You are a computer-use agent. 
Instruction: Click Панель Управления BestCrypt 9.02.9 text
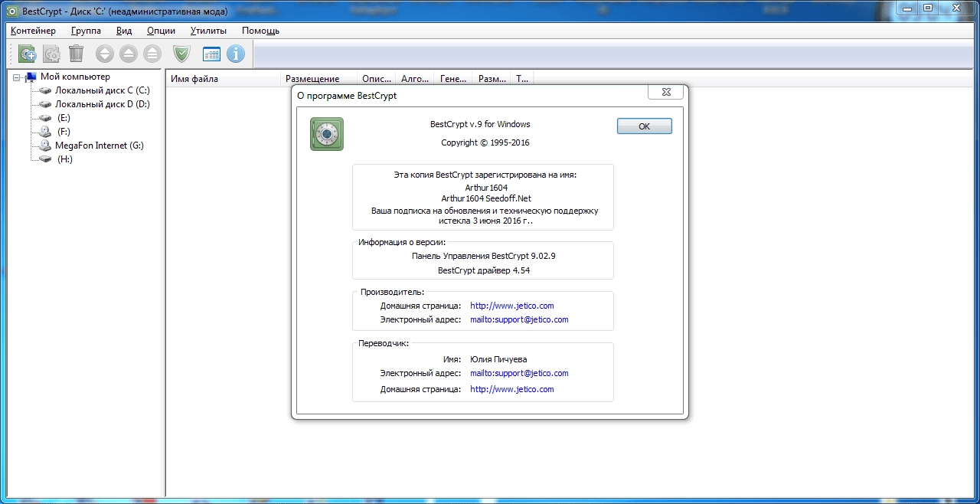(484, 256)
